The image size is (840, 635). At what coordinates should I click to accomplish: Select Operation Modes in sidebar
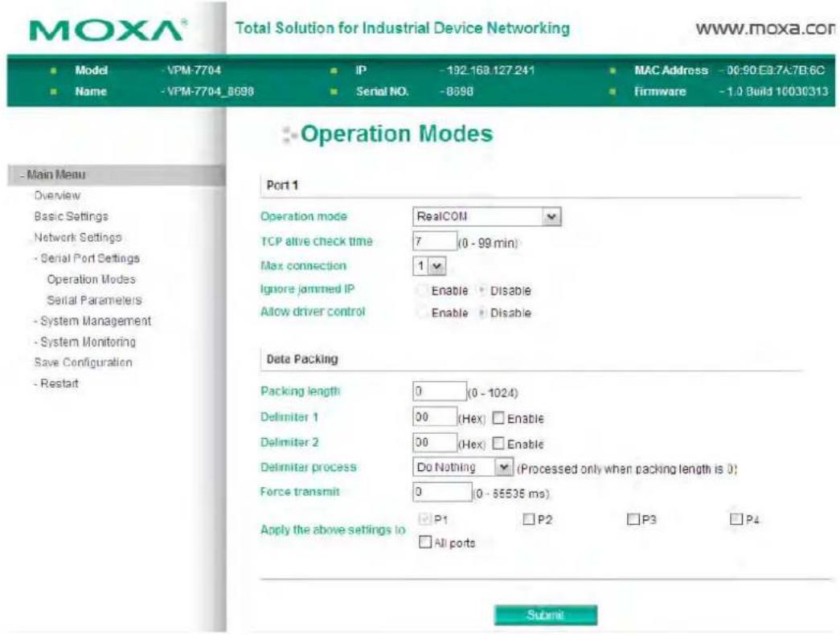91,279
